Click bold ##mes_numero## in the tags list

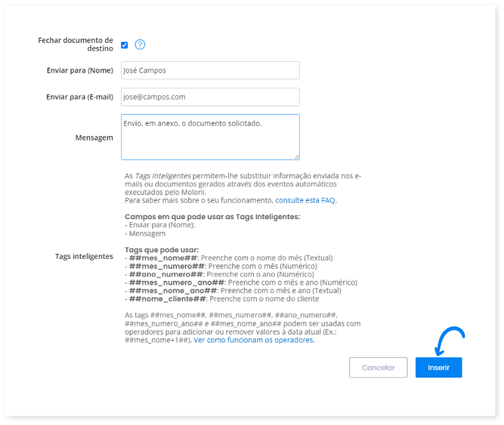(168, 266)
